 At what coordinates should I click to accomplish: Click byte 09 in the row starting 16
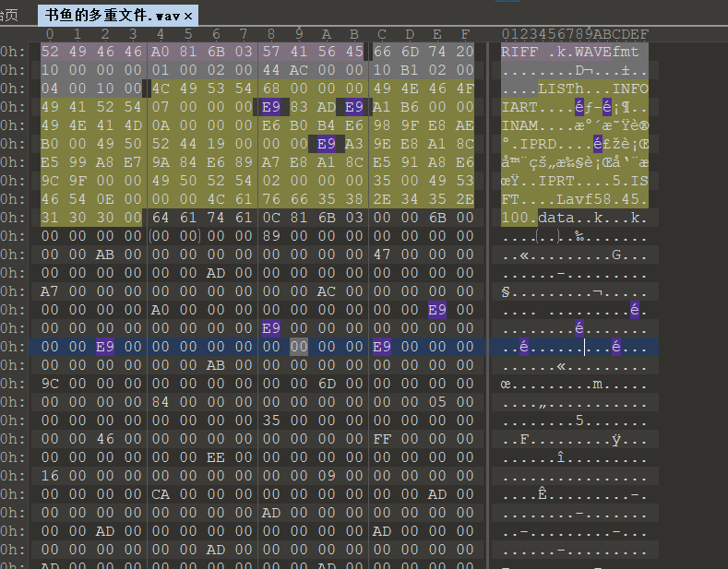pyautogui.click(x=327, y=476)
